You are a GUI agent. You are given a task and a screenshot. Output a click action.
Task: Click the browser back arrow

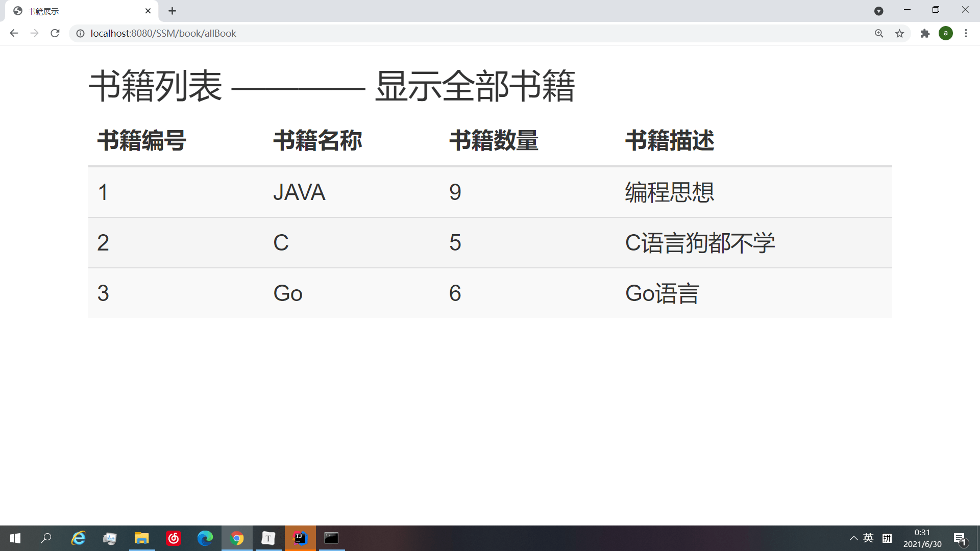14,33
